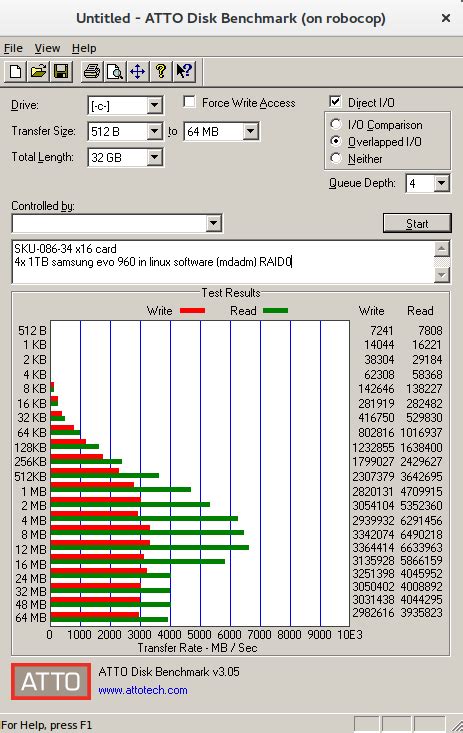
Task: Open the Drive dropdown
Action: coord(154,106)
